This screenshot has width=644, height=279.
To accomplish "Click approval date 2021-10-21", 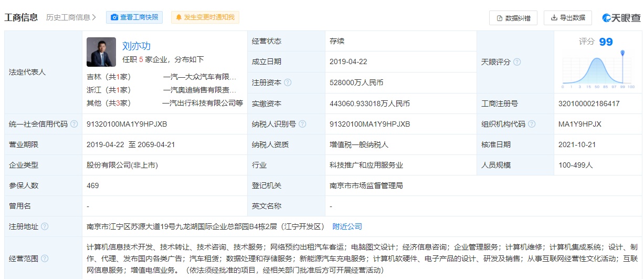I will coord(577,144).
